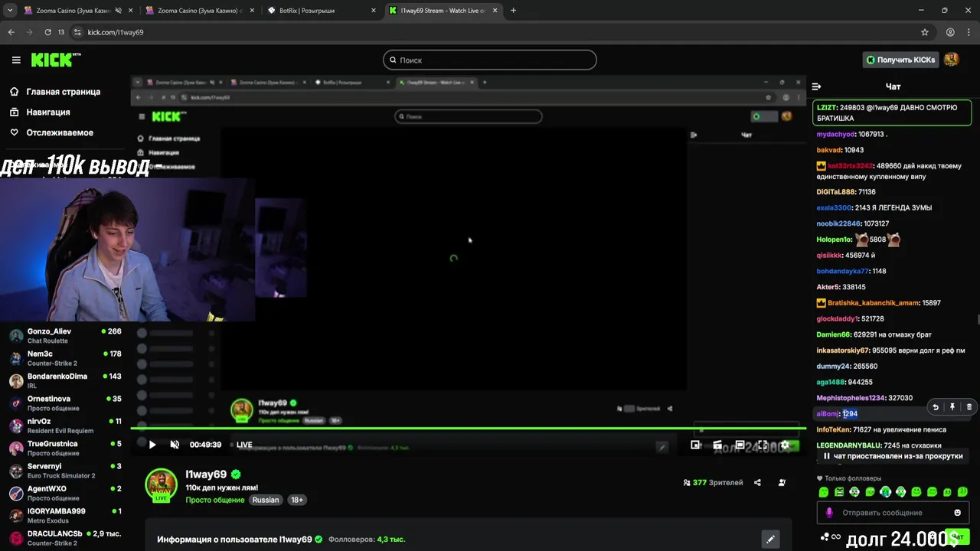Open player settings gear menu
The width and height of the screenshot is (980, 551).
[x=785, y=445]
